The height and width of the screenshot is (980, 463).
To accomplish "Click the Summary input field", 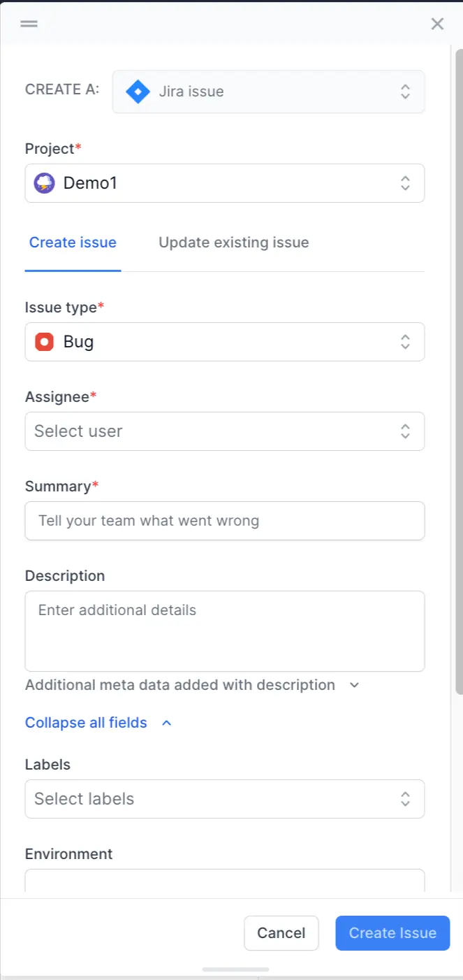I will pyautogui.click(x=224, y=521).
